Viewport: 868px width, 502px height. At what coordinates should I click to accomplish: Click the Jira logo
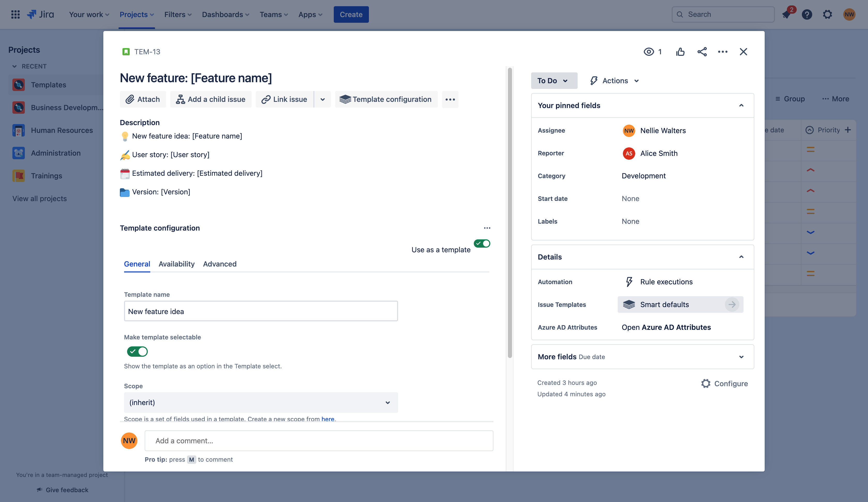pos(41,14)
